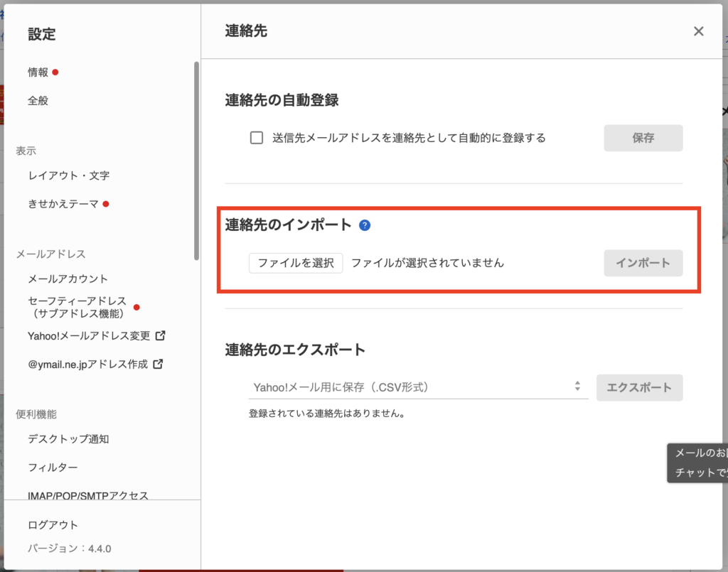Close the settings dialog with X
Viewport: 728px width, 572px height.
[698, 31]
